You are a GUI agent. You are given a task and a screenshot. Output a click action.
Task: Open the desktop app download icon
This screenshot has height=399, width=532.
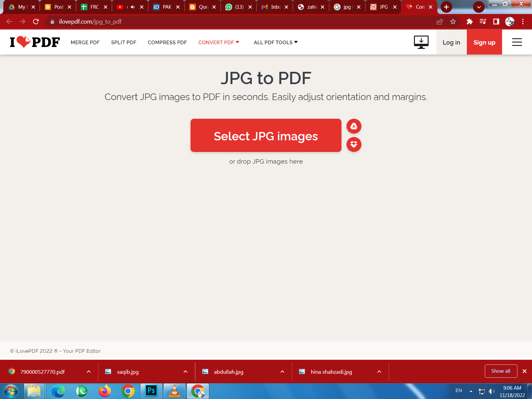[421, 42]
